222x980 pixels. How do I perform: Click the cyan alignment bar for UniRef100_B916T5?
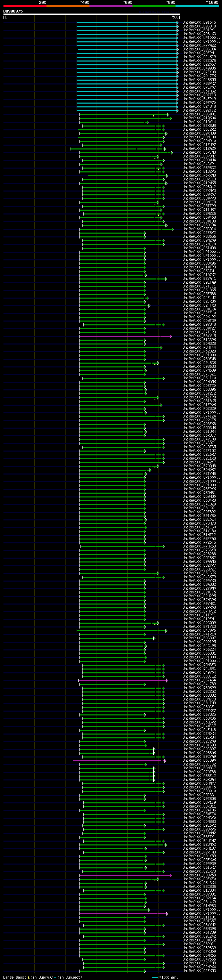[x=127, y=23]
